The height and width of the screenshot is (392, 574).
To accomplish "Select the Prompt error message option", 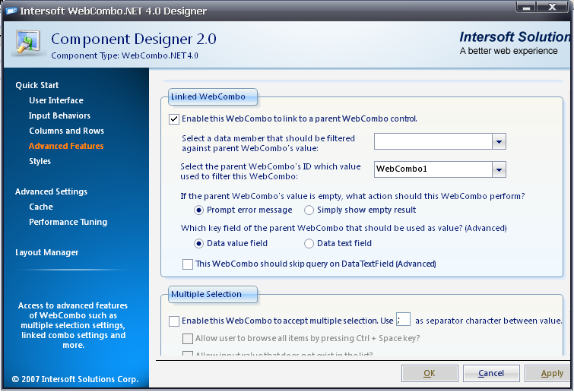I will pos(198,210).
